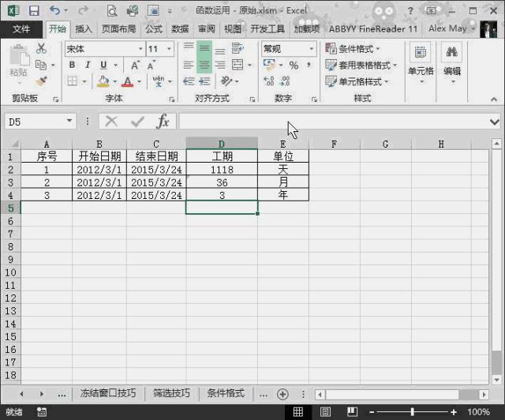Open number format 常规 dropdown
Image resolution: width=505 pixels, height=420 pixels.
(x=311, y=49)
